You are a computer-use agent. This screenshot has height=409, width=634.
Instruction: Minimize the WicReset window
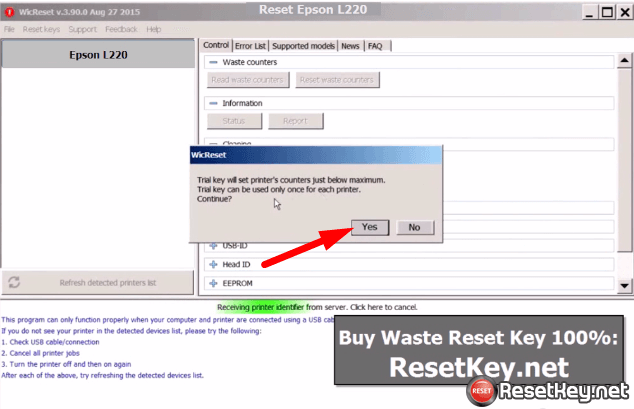pos(589,13)
